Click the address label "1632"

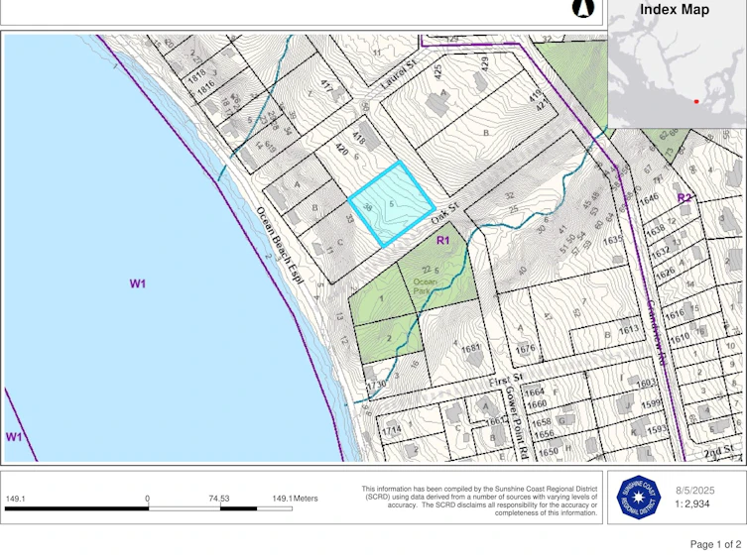click(x=661, y=252)
